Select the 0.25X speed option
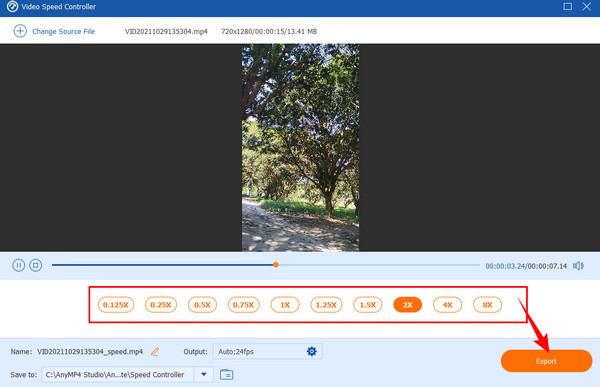This screenshot has width=600, height=387. click(x=161, y=305)
